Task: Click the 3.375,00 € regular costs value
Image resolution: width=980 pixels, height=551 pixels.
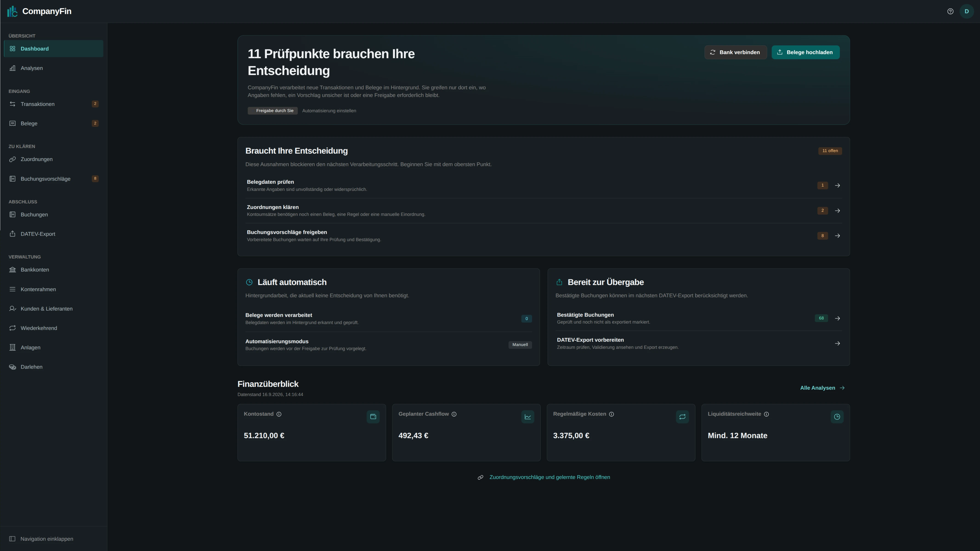Action: click(x=571, y=435)
